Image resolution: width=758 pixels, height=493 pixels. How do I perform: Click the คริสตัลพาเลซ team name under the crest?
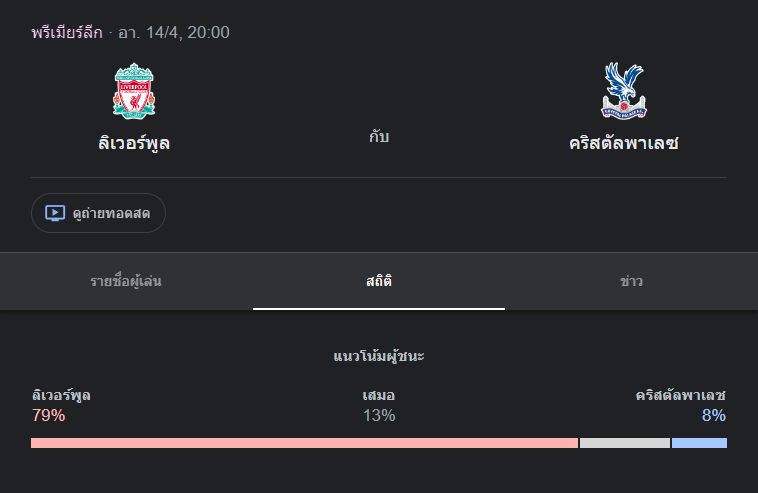623,142
